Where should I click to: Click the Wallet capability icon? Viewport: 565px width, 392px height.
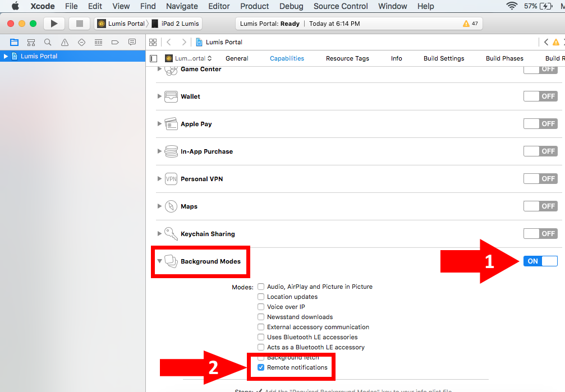coord(171,96)
